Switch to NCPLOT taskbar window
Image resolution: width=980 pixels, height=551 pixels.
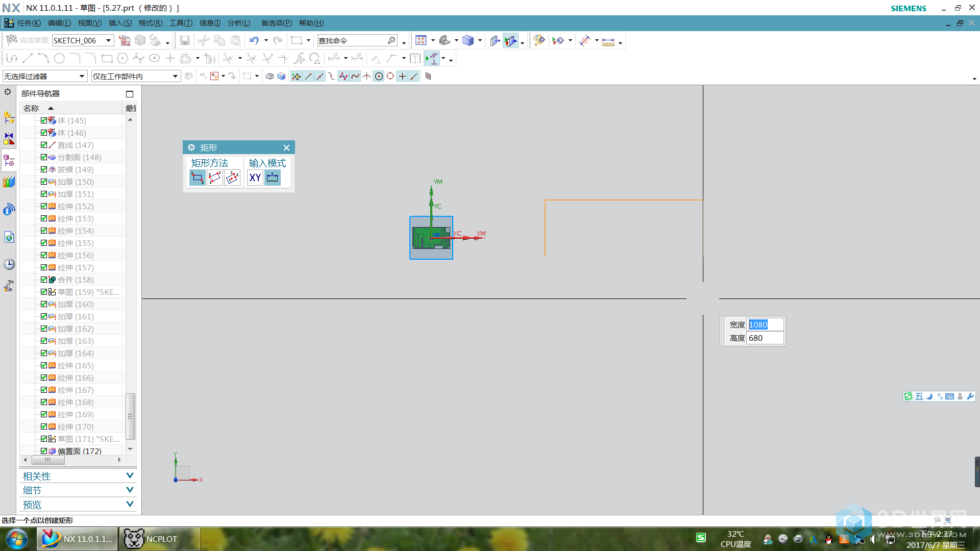point(159,539)
